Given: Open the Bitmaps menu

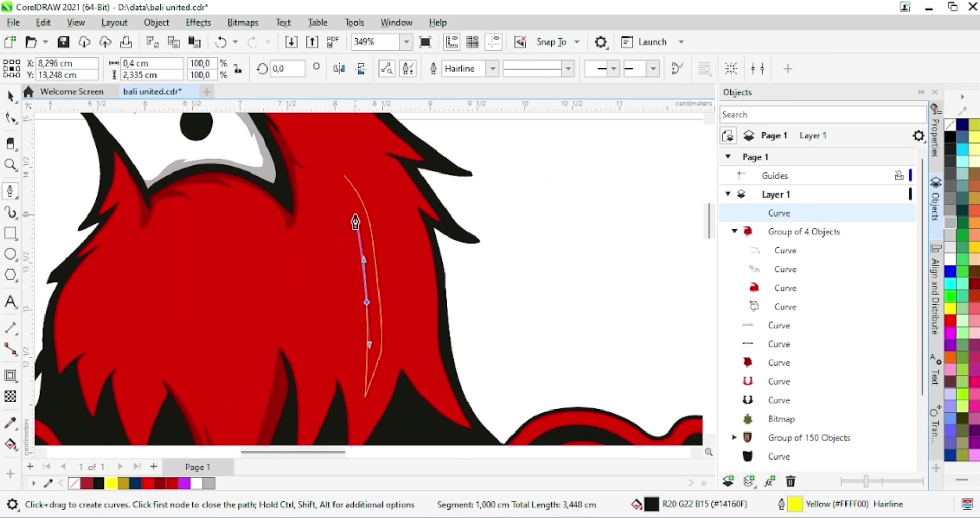Looking at the screenshot, I should click(x=243, y=23).
